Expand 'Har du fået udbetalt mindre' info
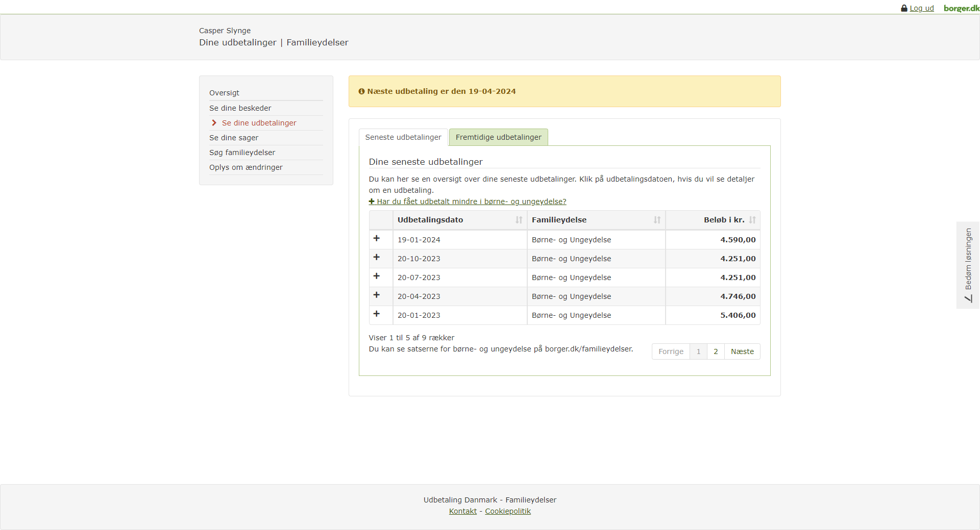 [x=468, y=201]
